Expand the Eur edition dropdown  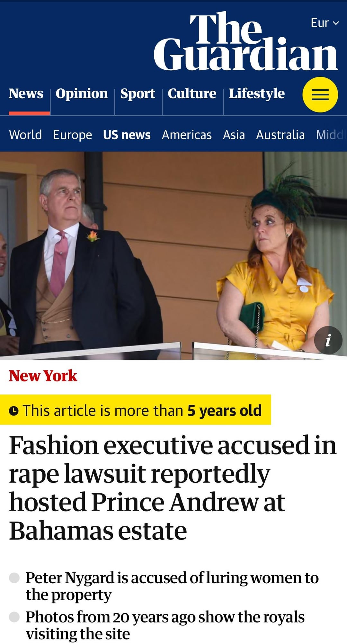click(x=325, y=23)
